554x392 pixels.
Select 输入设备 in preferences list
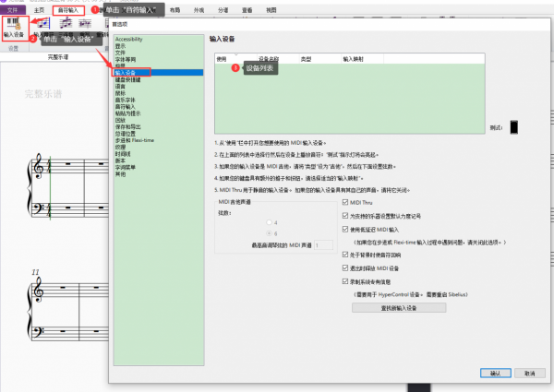coord(158,73)
